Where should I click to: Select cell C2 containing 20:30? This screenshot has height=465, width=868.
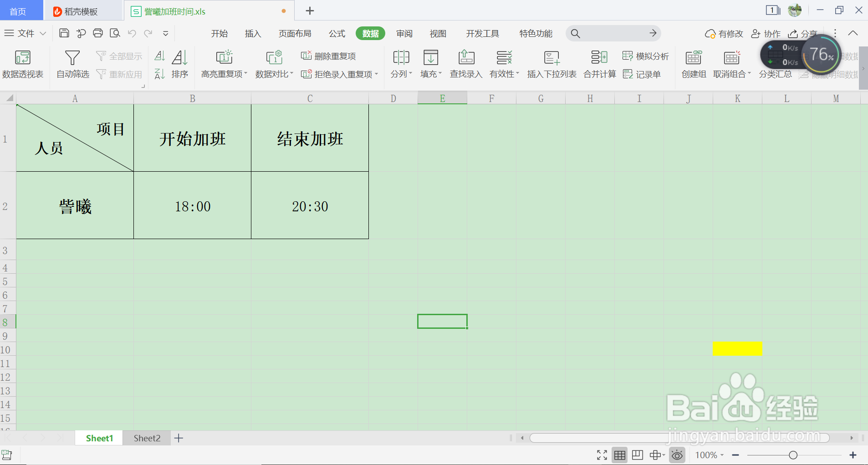coord(310,205)
